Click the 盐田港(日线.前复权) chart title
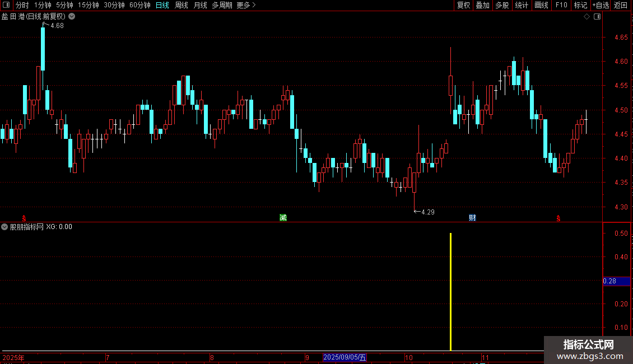 [34, 17]
